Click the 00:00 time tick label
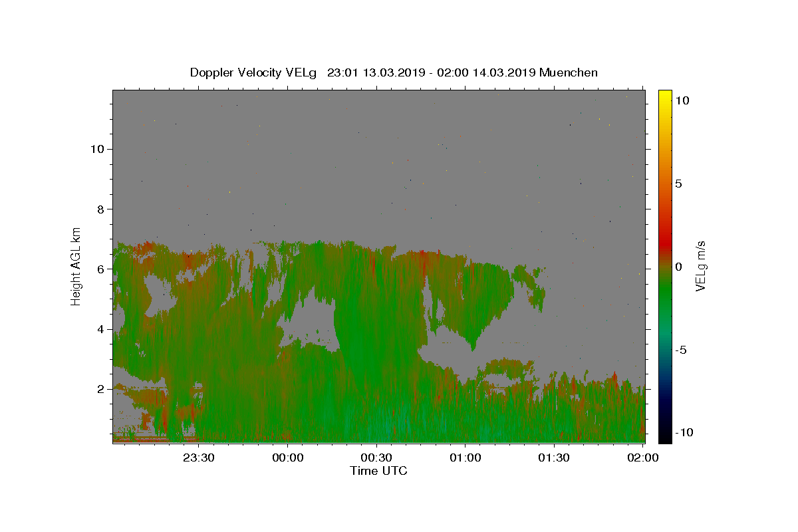This screenshot has height=532, width=798. (288, 458)
